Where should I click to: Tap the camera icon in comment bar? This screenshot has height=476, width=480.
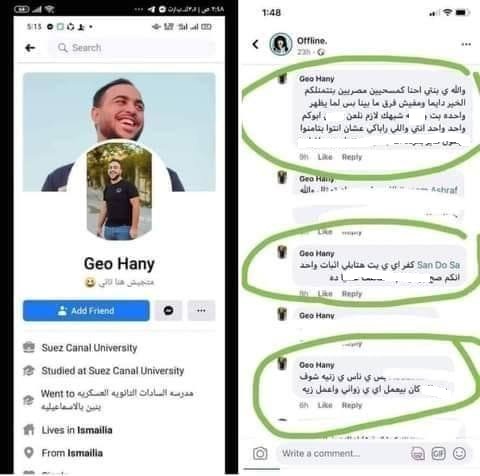click(260, 453)
